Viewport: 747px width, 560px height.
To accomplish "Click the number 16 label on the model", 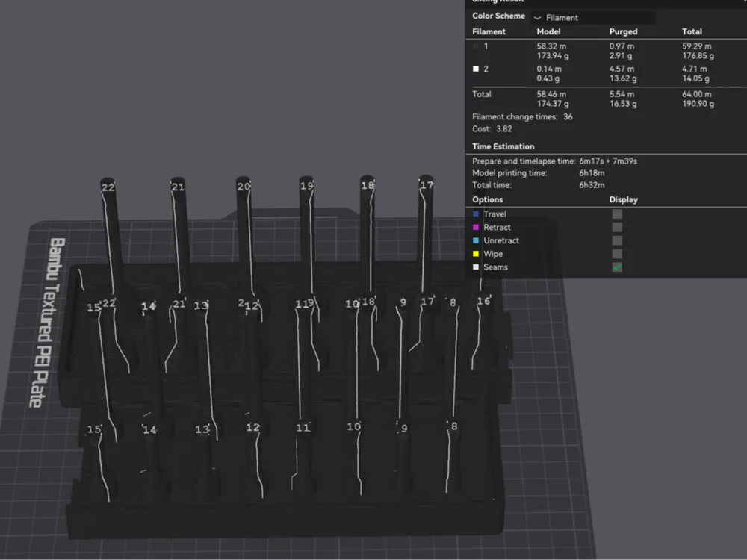I will pos(483,301).
